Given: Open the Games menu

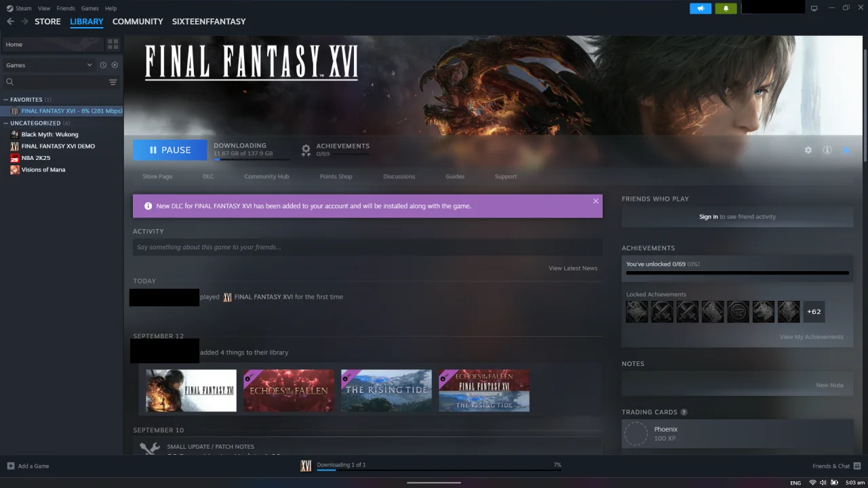Looking at the screenshot, I should coord(90,8).
